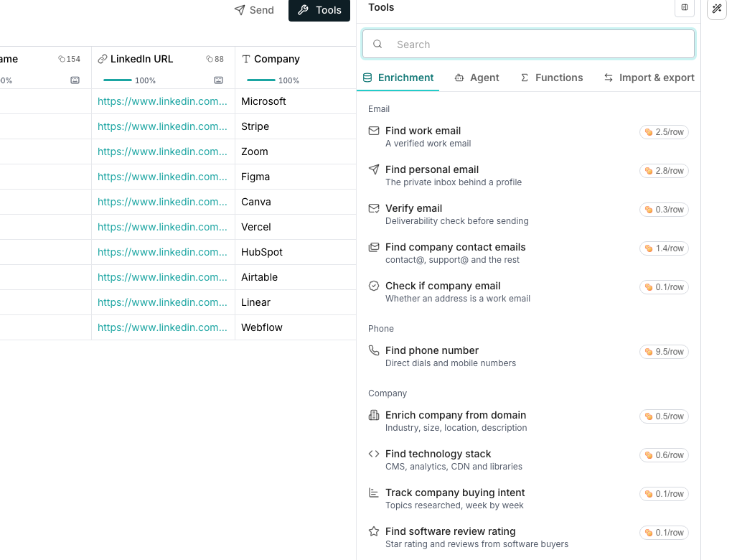The width and height of the screenshot is (732, 560).
Task: Select Find technology stack tool
Action: pyautogui.click(x=528, y=459)
